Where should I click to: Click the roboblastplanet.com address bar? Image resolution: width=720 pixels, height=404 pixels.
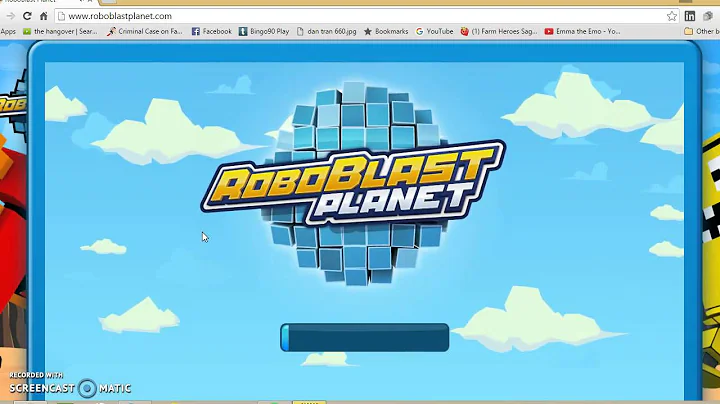pyautogui.click(x=367, y=16)
